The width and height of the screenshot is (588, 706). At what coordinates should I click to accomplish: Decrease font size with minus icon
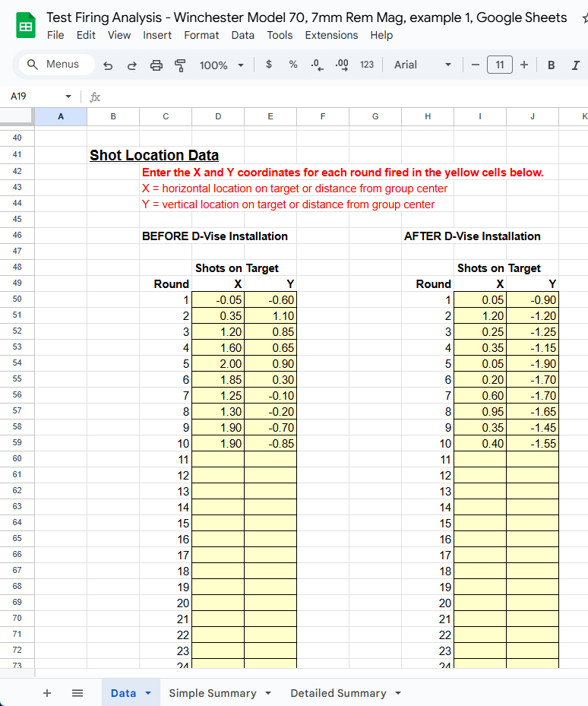476,65
